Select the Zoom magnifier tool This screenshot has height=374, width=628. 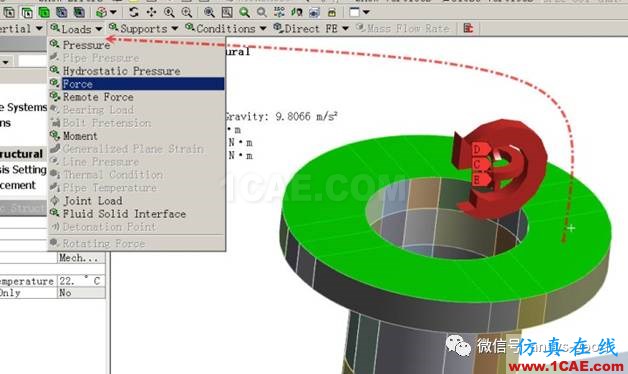[169, 12]
